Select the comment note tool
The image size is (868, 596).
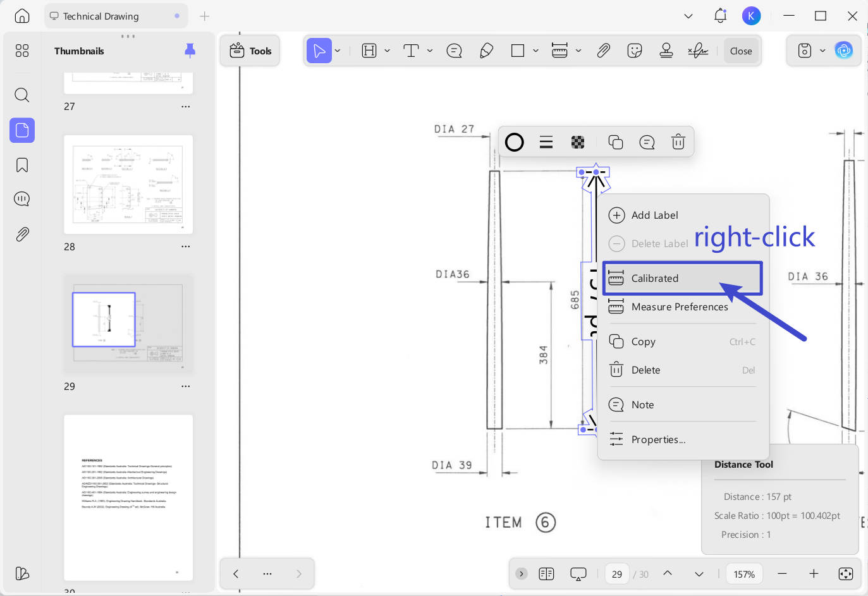(454, 51)
